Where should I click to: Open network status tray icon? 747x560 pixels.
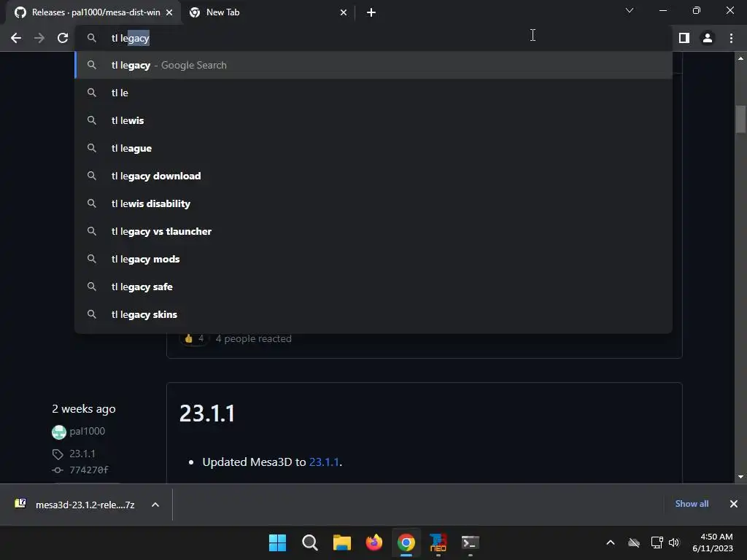coord(657,542)
